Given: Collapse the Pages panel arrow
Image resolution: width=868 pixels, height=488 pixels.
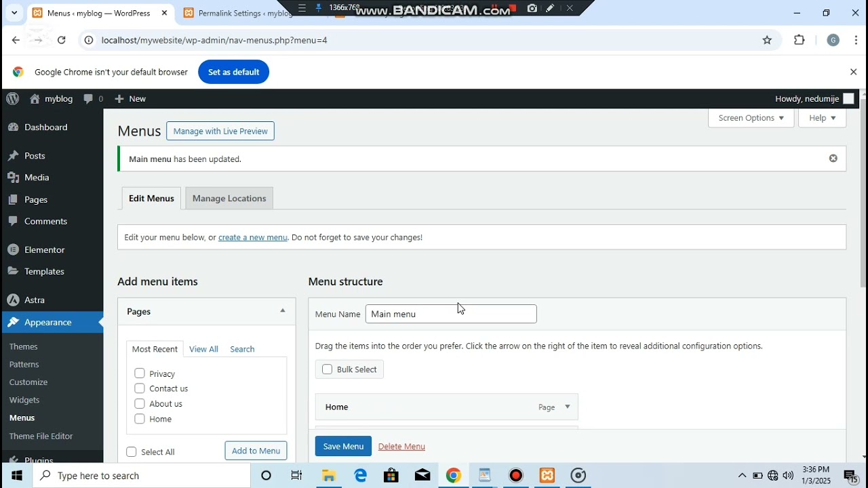Looking at the screenshot, I should coord(283,311).
